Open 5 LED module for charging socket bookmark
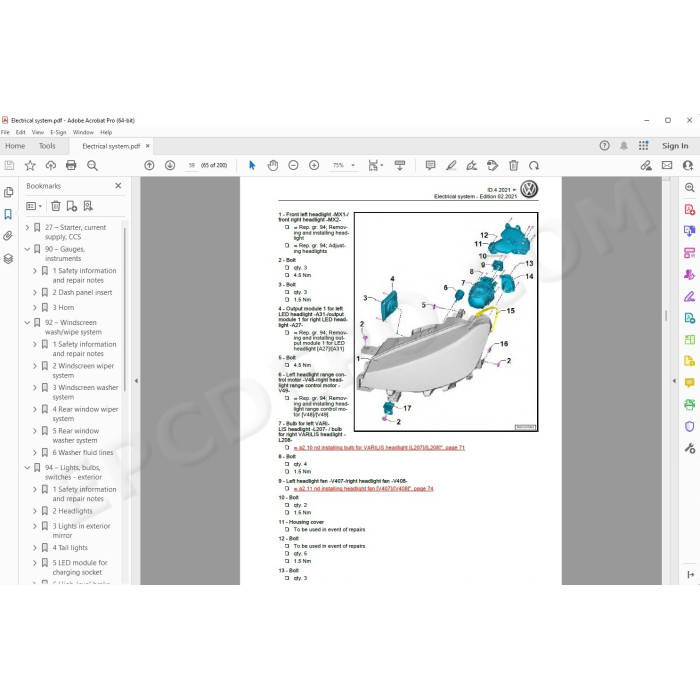This screenshot has height=700, width=700. click(80, 567)
